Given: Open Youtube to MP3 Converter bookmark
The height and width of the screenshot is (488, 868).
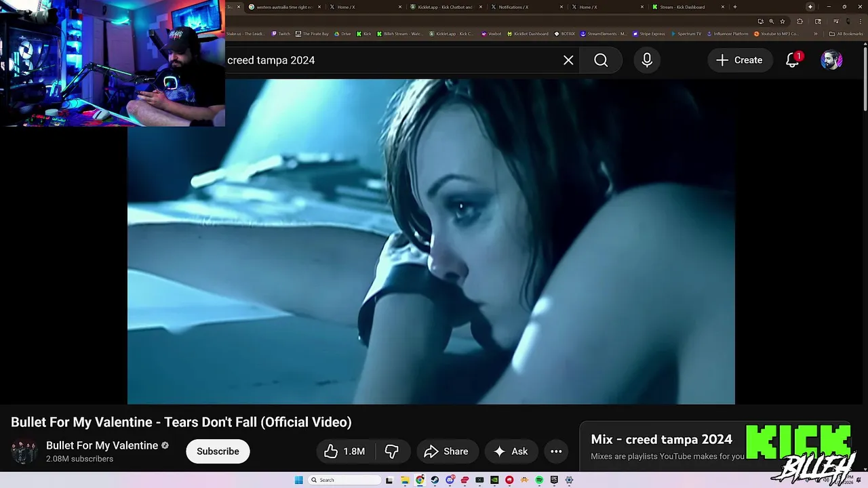Looking at the screenshot, I should 777,34.
